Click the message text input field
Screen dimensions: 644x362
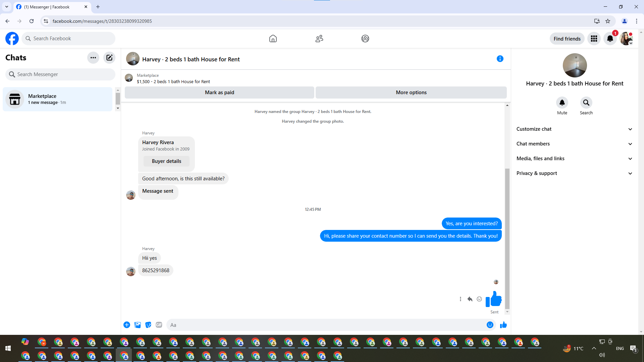pos(325,325)
